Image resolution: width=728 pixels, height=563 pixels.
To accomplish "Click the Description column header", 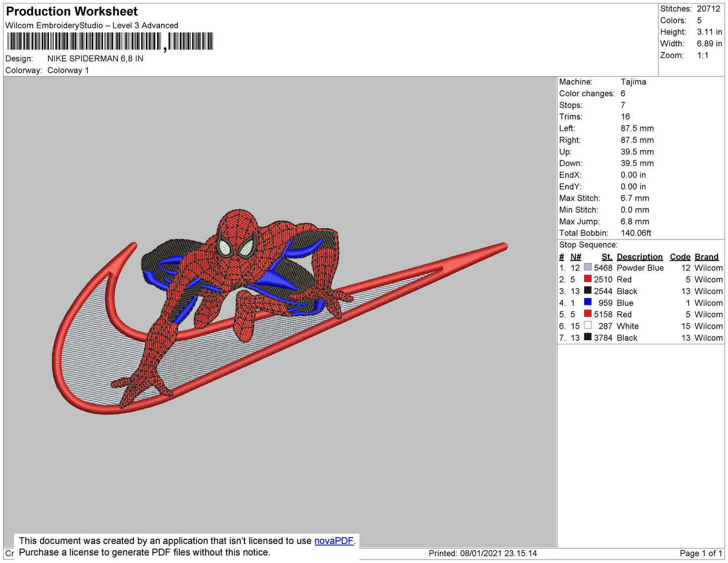I will click(639, 257).
